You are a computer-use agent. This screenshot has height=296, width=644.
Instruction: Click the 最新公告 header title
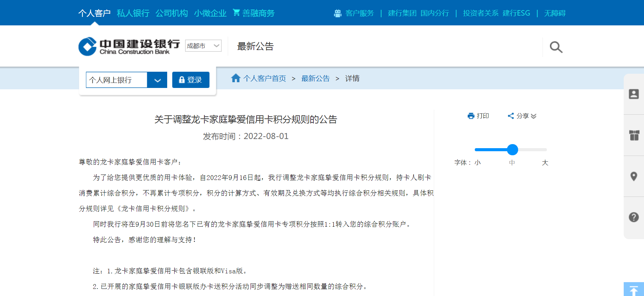coord(256,46)
